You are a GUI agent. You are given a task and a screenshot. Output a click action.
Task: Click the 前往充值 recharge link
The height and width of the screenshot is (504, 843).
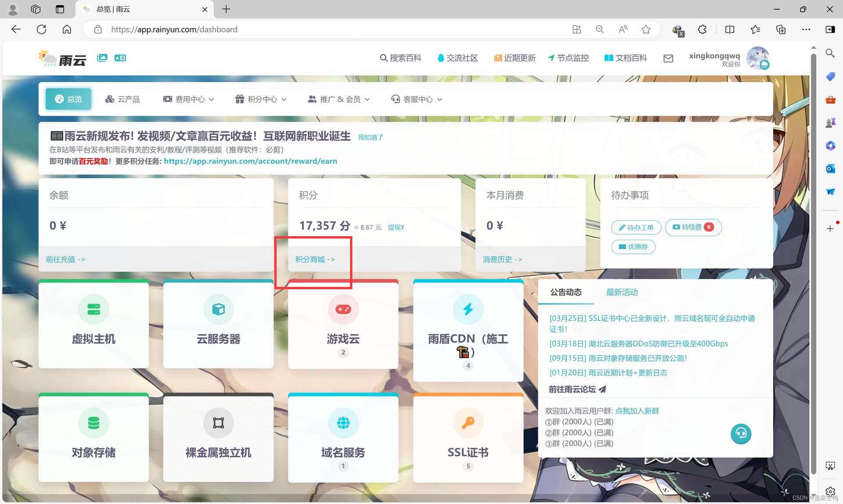point(65,259)
